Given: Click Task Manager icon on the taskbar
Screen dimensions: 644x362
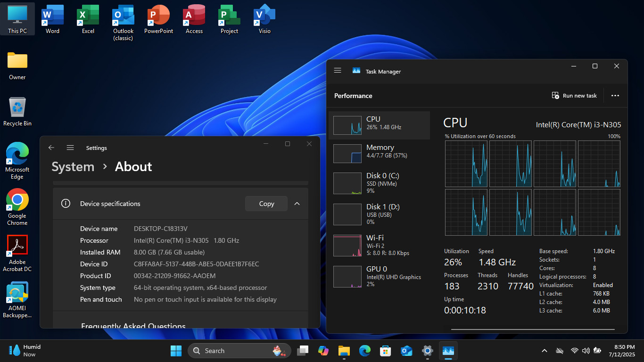Looking at the screenshot, I should click(448, 351).
